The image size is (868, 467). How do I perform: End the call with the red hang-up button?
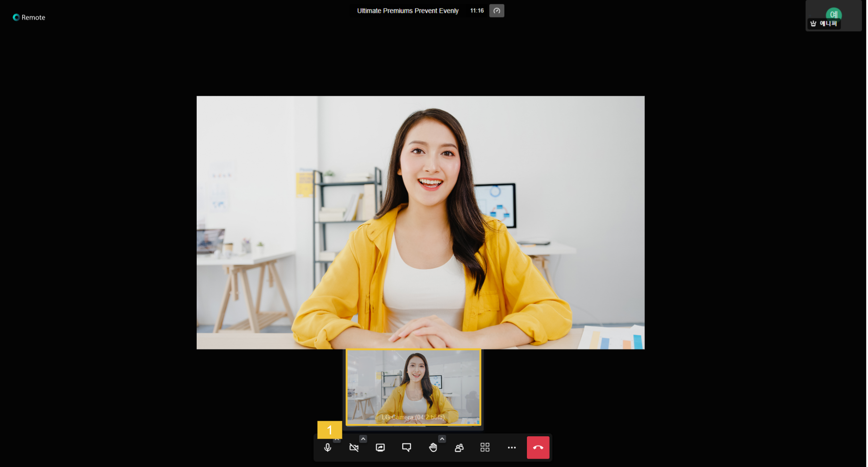[x=538, y=448]
